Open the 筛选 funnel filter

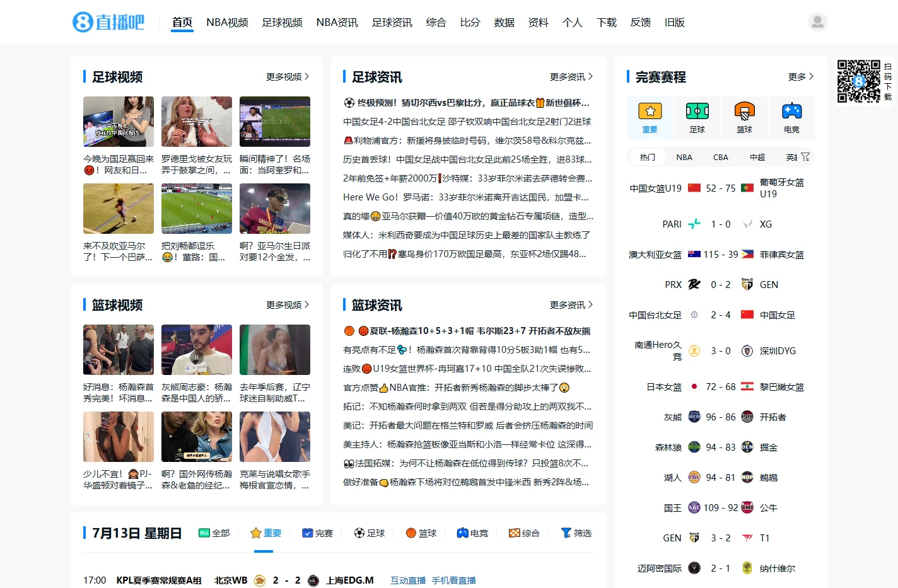[576, 533]
